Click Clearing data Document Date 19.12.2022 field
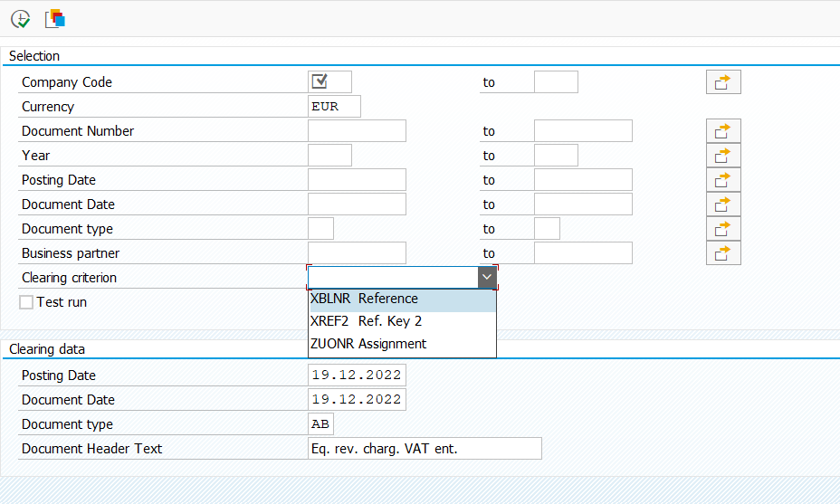Viewport: 840px width, 504px height. click(x=357, y=400)
